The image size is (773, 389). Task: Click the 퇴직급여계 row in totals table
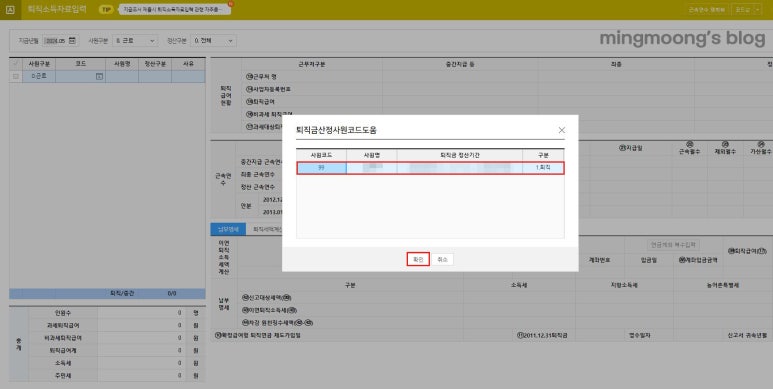(x=116, y=351)
